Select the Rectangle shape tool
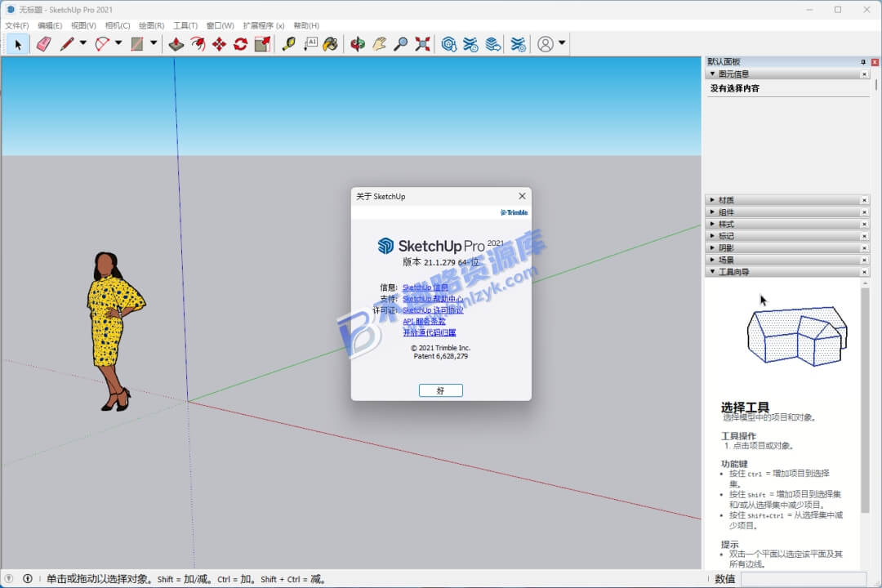The height and width of the screenshot is (588, 882). tap(136, 44)
